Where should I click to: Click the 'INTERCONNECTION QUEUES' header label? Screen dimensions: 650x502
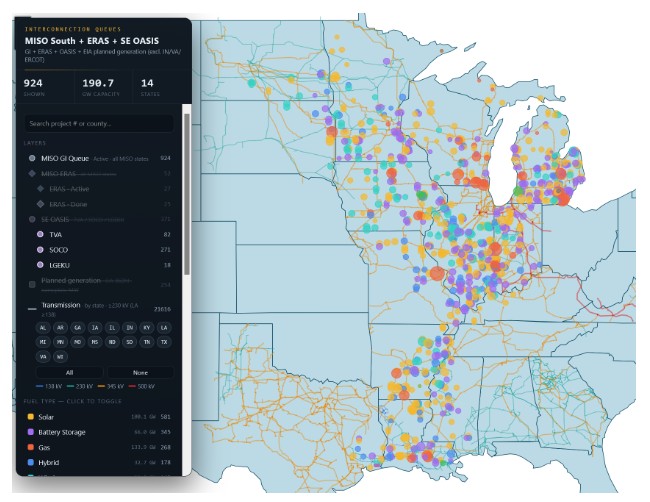[73, 29]
